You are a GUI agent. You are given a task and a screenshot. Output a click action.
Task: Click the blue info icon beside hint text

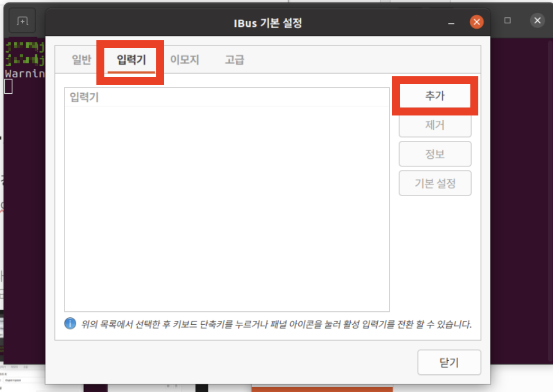[x=70, y=323]
